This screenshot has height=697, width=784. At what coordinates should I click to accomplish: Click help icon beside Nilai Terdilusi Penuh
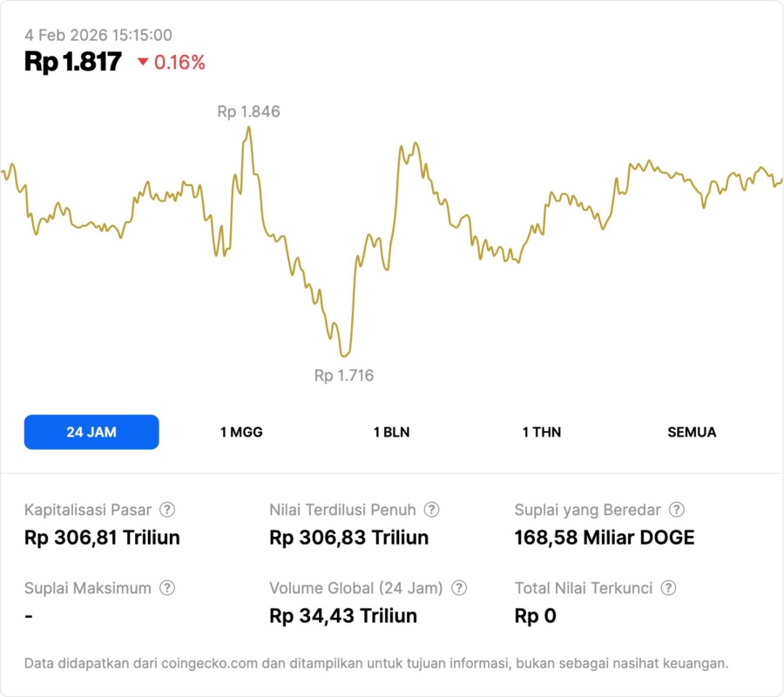[431, 510]
